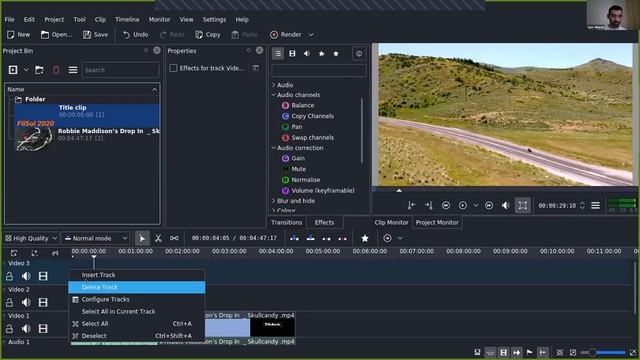Lock the Video 1 track

click(9, 329)
